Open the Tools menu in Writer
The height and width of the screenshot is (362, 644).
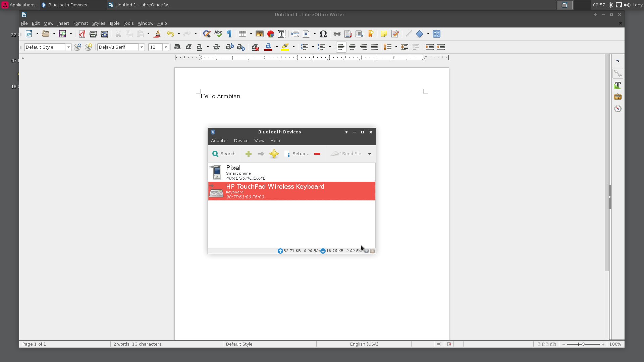point(128,23)
